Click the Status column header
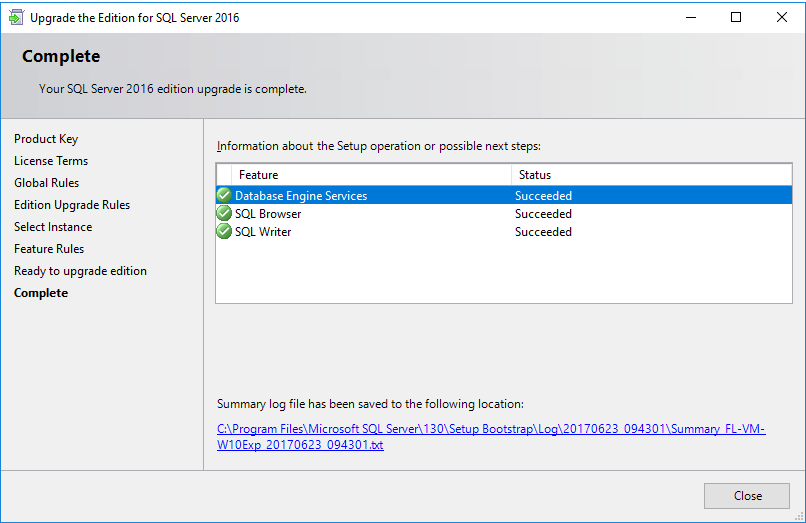Viewport: 806px width, 523px height. [651, 175]
